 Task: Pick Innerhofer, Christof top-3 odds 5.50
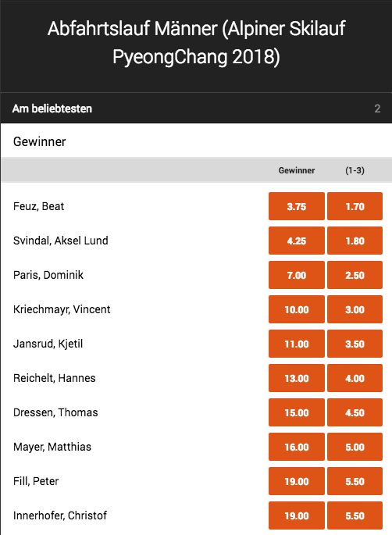[x=355, y=515]
